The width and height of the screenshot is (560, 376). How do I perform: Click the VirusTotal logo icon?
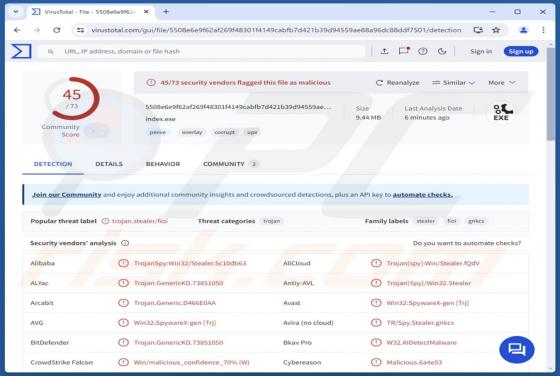coord(21,51)
